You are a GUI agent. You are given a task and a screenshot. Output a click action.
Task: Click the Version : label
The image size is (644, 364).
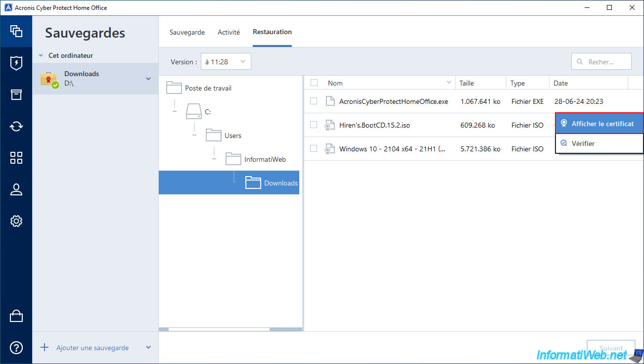(x=184, y=62)
